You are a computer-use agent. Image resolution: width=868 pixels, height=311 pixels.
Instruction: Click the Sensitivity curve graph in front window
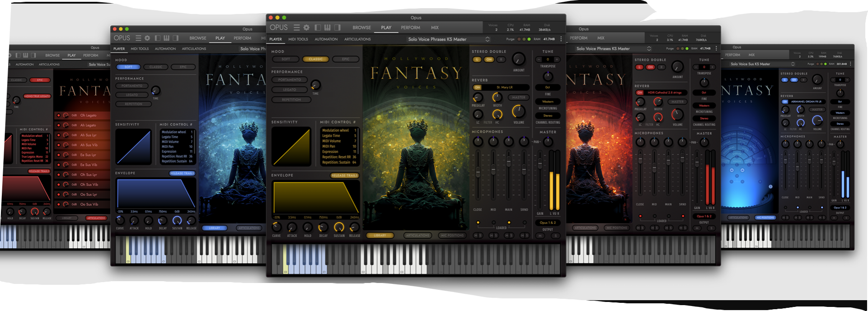coord(291,147)
